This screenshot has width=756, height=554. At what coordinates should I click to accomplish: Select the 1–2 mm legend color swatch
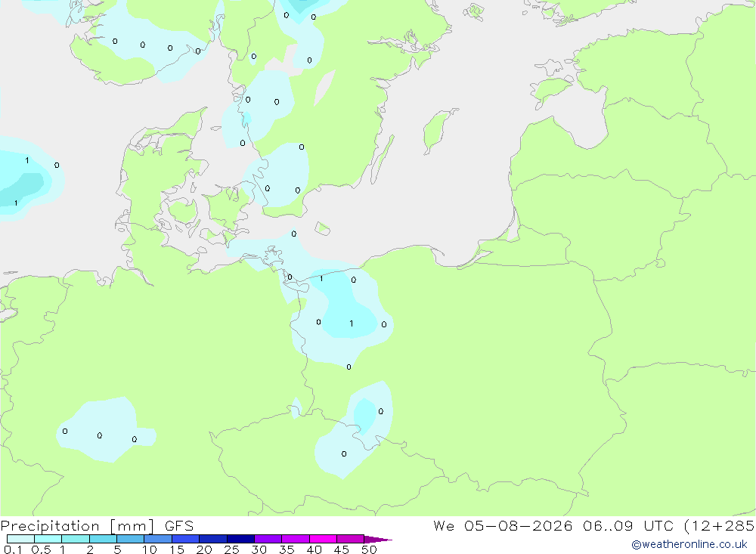click(x=75, y=539)
